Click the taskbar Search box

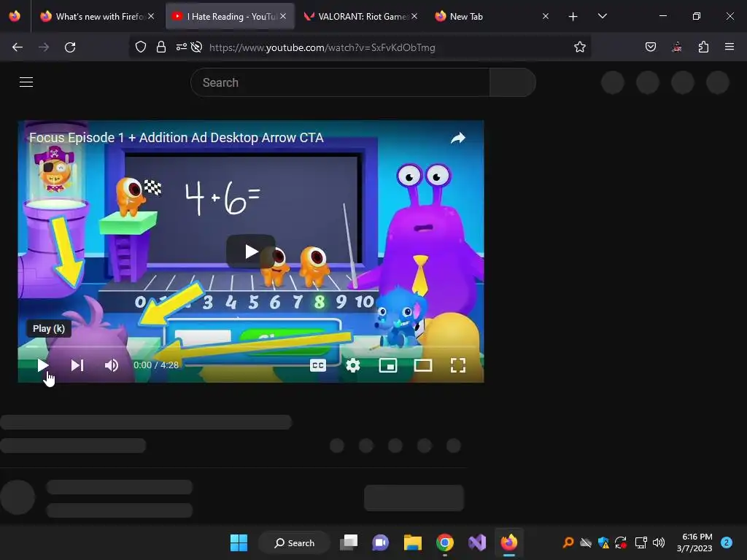coord(294,542)
